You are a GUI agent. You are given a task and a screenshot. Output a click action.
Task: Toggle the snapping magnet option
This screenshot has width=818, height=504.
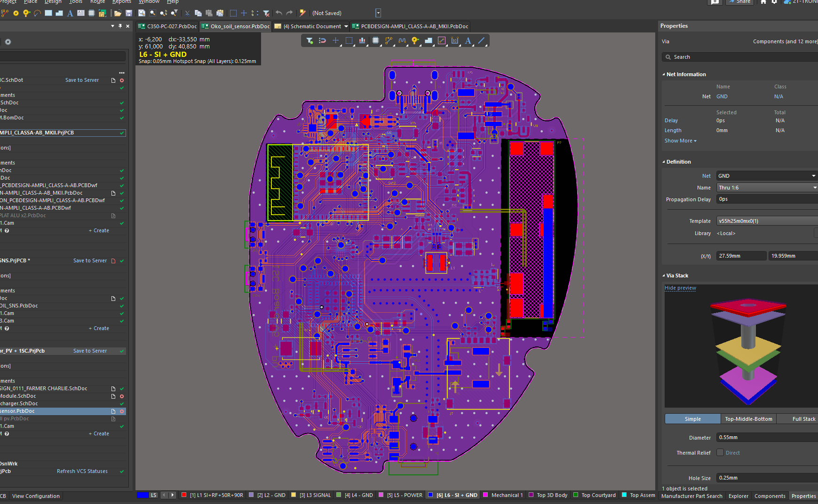(x=322, y=41)
